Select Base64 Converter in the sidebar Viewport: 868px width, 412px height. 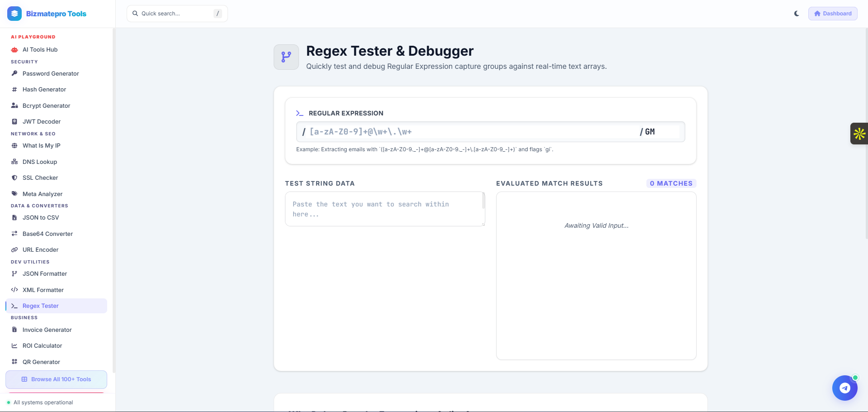(x=56, y=234)
